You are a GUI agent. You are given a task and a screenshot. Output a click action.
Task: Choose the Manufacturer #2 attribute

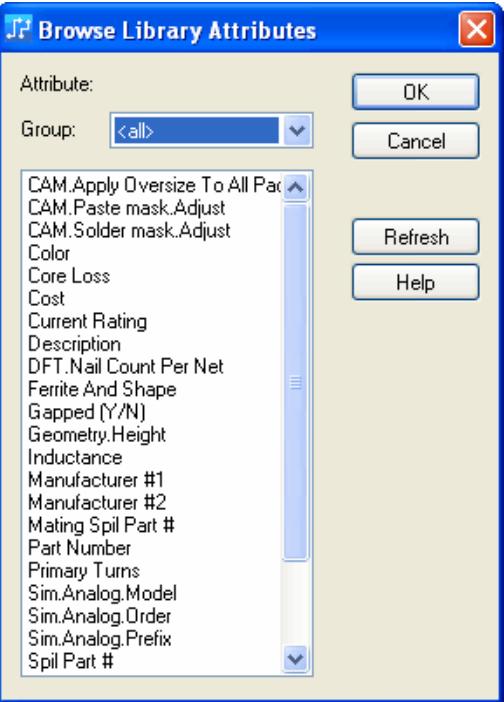click(97, 502)
